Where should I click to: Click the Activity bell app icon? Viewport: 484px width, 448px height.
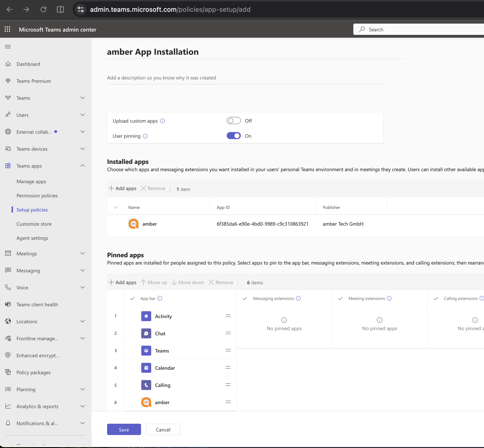(x=146, y=316)
